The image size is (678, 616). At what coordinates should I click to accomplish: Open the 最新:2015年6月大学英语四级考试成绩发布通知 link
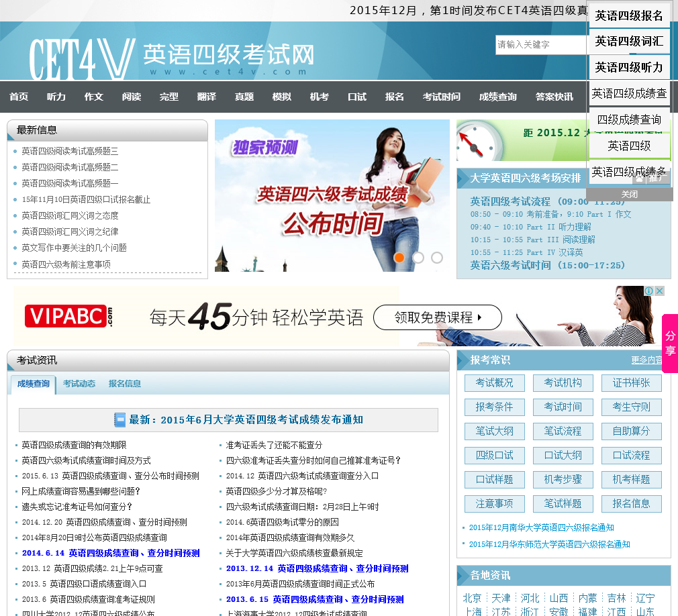(246, 420)
